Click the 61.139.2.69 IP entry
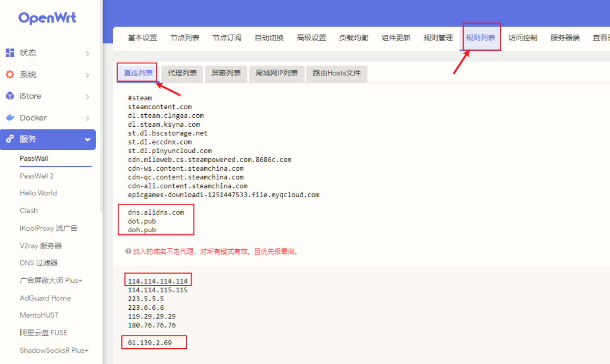This screenshot has height=364, width=610. (x=150, y=342)
